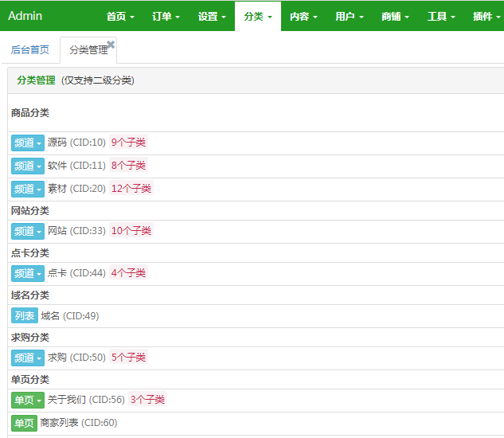Select the 分类管理 tab

coord(88,50)
